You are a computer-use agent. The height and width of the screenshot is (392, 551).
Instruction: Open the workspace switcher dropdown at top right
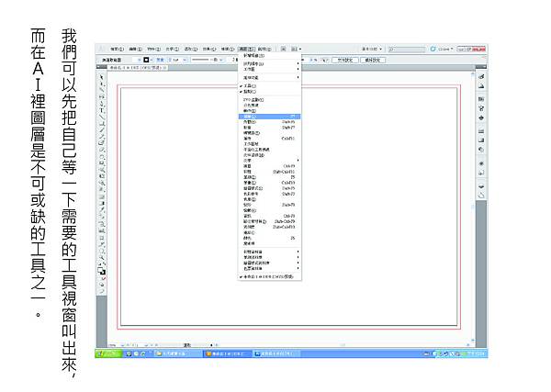point(372,49)
